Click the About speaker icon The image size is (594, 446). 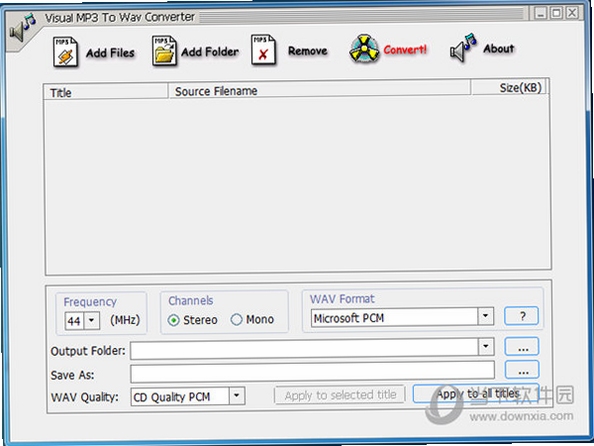click(x=463, y=48)
